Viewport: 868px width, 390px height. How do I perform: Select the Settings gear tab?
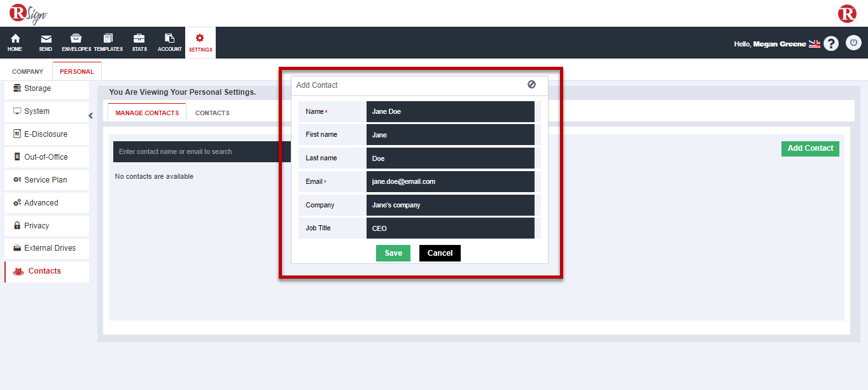pyautogui.click(x=200, y=43)
